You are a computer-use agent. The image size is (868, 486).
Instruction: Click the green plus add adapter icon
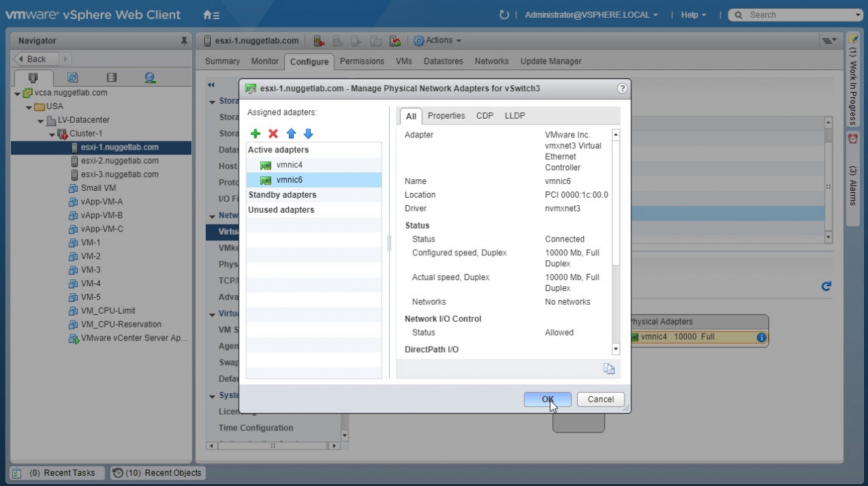[255, 134]
